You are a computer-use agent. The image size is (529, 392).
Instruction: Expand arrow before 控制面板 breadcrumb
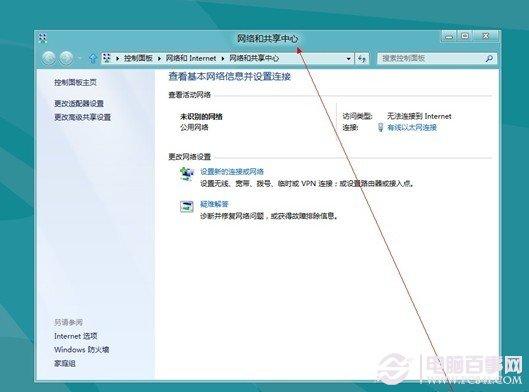[117, 59]
